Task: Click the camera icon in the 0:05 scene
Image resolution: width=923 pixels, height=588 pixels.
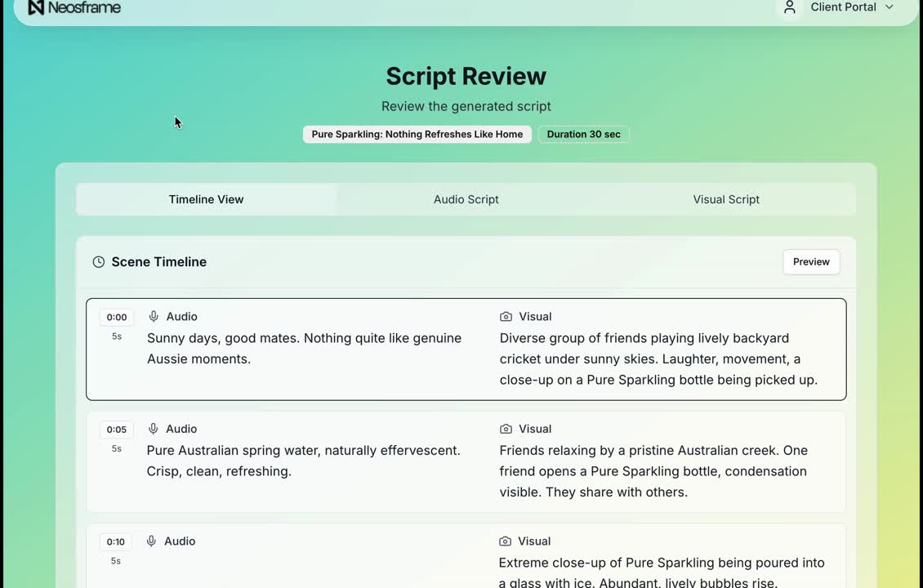Action: coord(506,429)
